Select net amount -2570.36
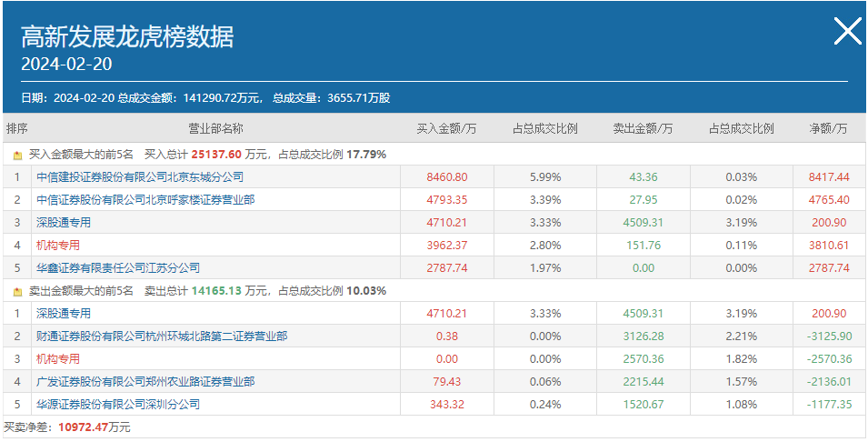The height and width of the screenshot is (442, 868). tap(829, 359)
